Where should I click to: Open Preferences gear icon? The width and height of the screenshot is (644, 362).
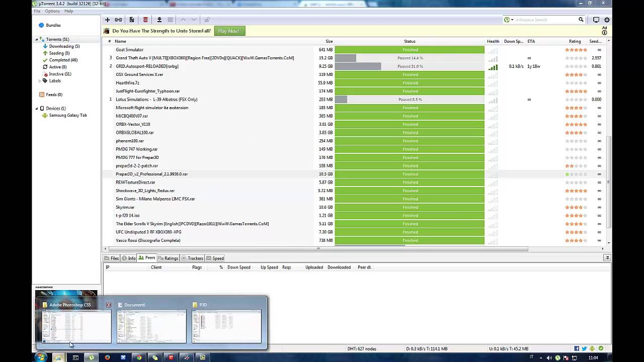point(607,20)
